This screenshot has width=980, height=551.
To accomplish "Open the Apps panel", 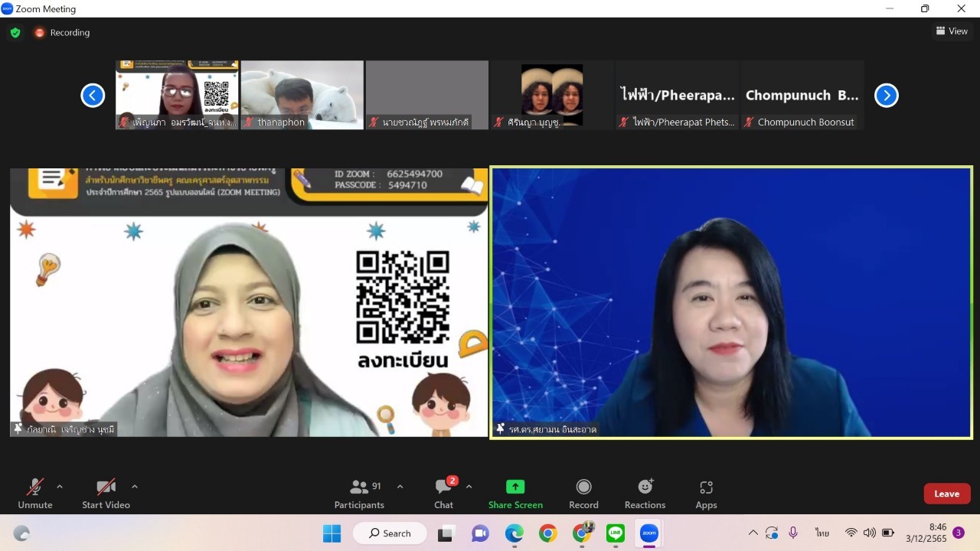I will point(706,494).
